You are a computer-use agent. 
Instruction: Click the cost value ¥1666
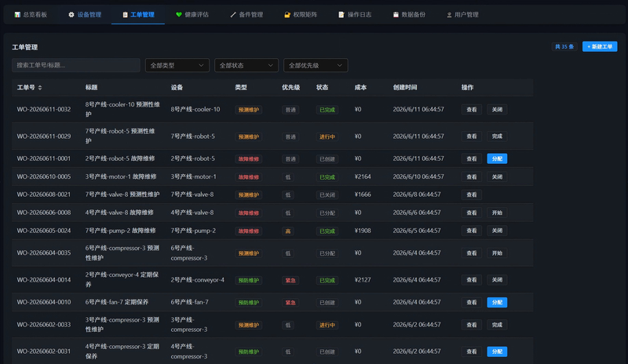pyautogui.click(x=363, y=195)
